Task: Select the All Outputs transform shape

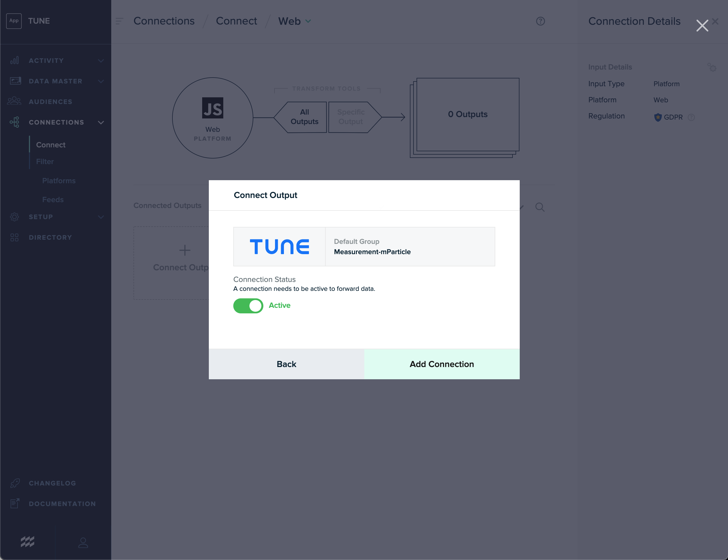Action: [x=300, y=117]
